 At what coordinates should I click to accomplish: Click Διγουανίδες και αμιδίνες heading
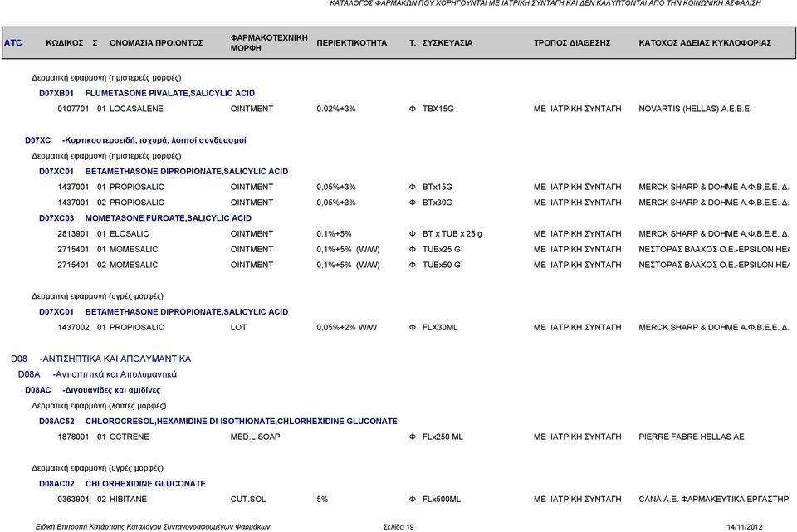pyautogui.click(x=111, y=390)
